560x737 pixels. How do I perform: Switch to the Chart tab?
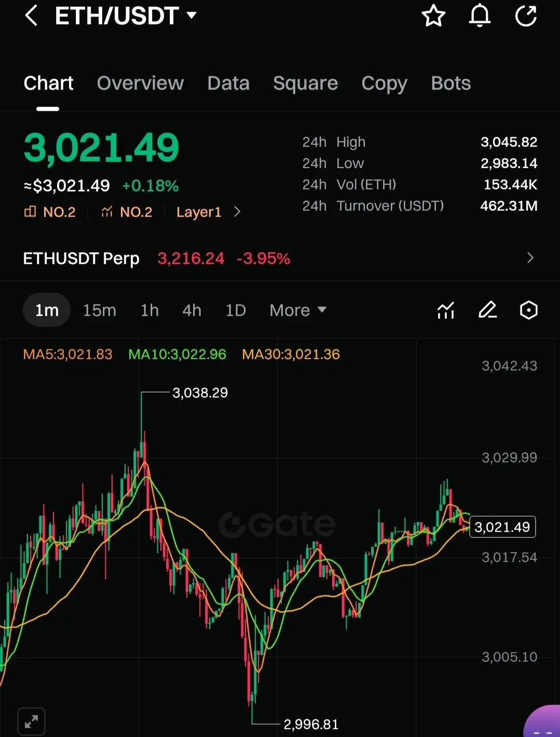click(x=48, y=83)
